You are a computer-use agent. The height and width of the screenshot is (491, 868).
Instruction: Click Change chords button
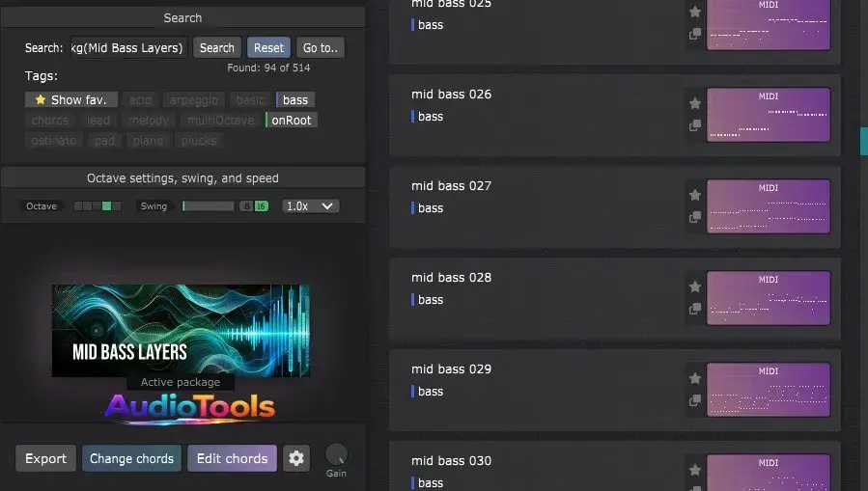(x=131, y=458)
